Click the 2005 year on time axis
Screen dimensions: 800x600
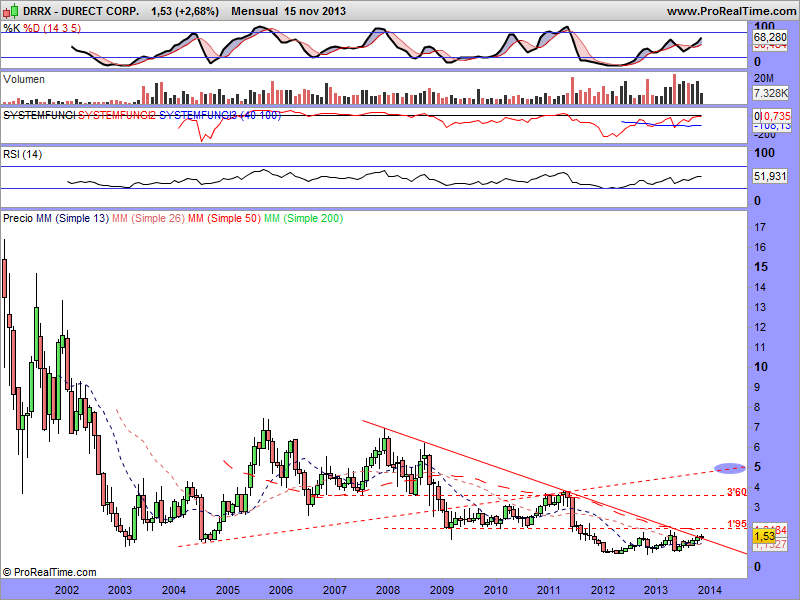[228, 590]
